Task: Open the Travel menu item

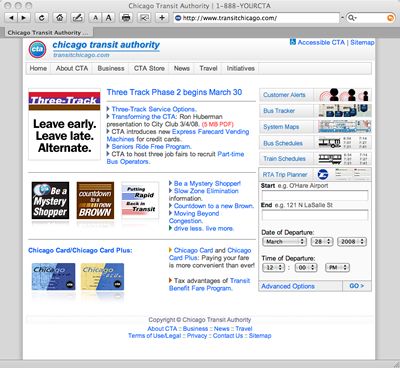Action: (x=208, y=68)
